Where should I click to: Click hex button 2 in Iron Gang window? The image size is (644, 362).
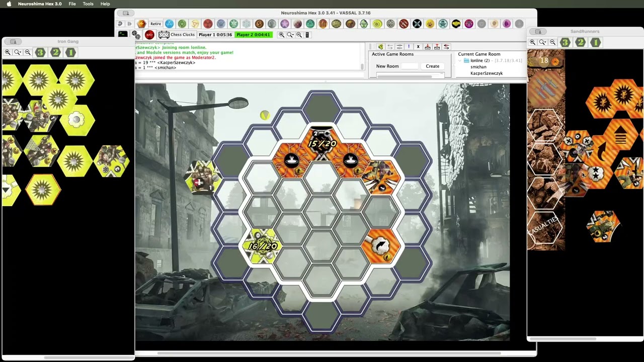(x=55, y=52)
